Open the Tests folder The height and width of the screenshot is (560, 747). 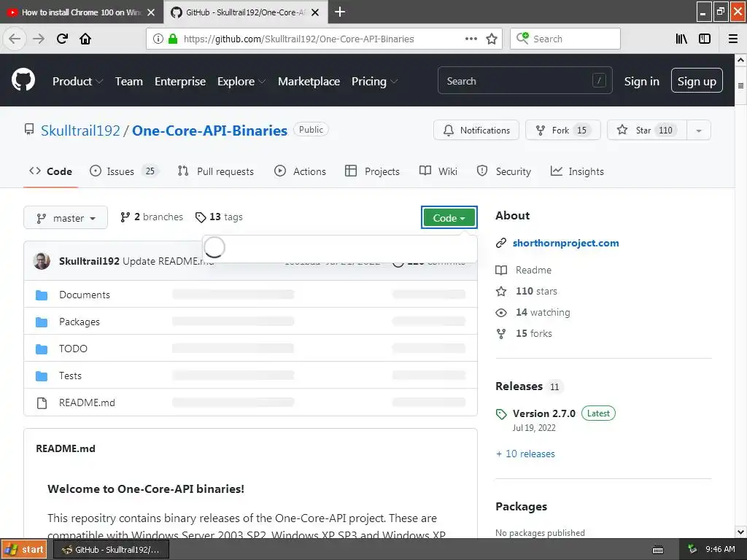coord(70,376)
